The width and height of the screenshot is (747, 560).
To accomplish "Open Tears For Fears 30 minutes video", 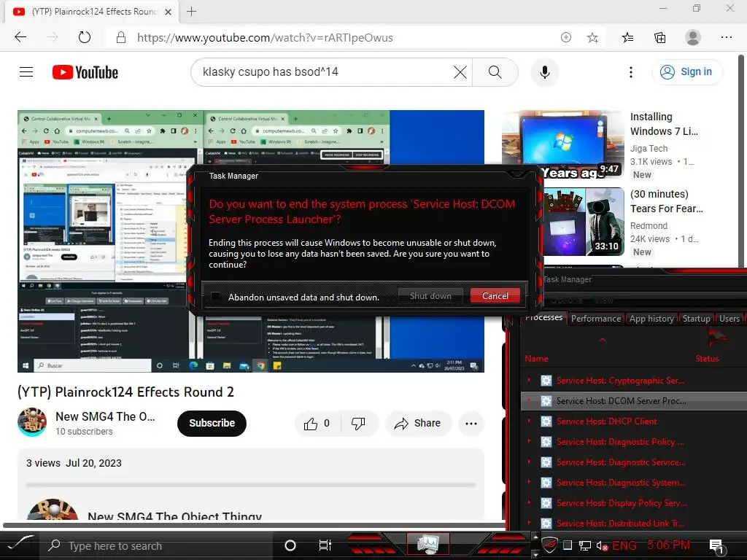I will (667, 201).
